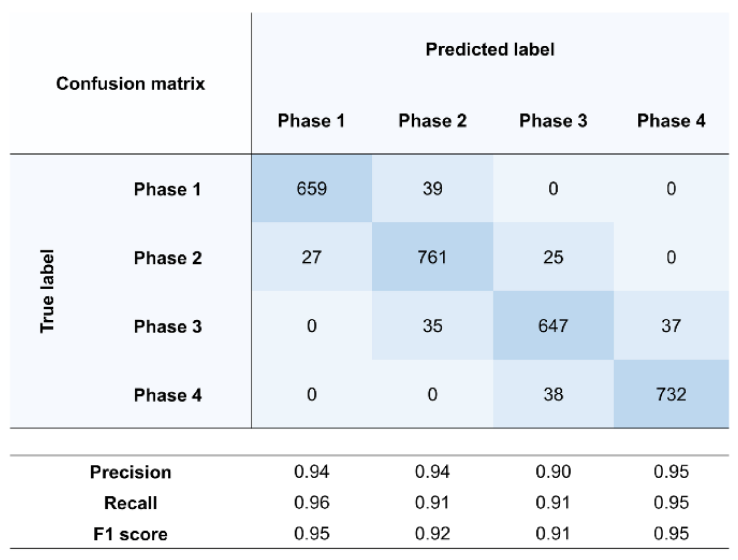This screenshot has height=560, width=738.
Task: Click the "F1 score" row label
Action: coord(130,534)
